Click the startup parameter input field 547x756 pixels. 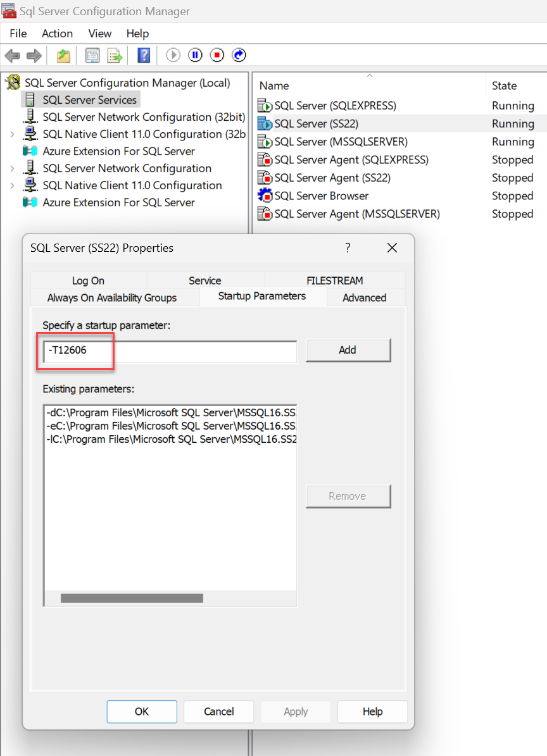point(170,351)
